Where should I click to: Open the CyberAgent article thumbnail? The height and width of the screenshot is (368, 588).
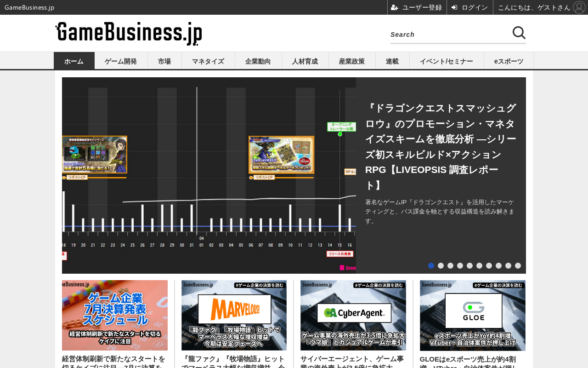[353, 316]
